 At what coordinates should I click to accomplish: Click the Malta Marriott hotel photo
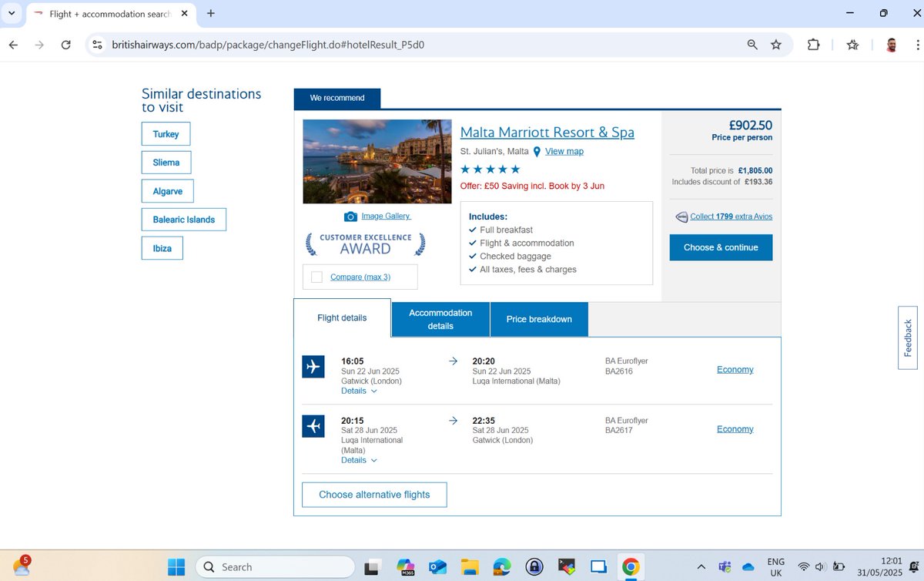[377, 161]
